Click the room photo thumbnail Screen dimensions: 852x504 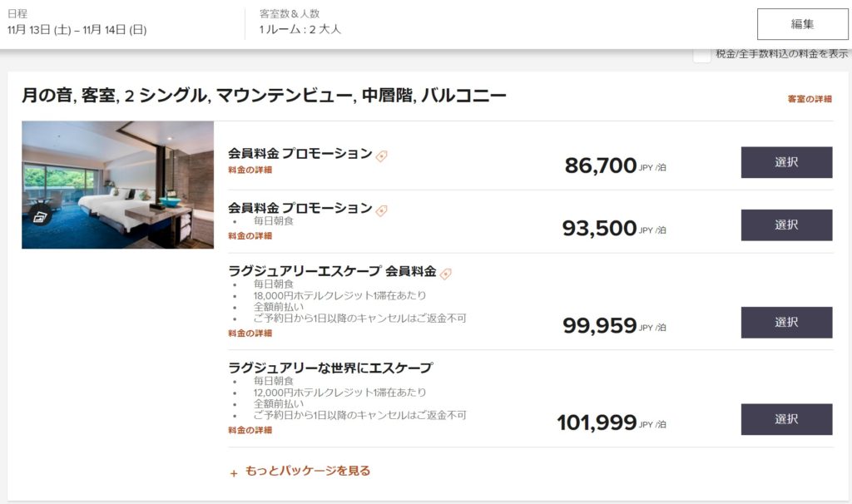click(x=117, y=185)
